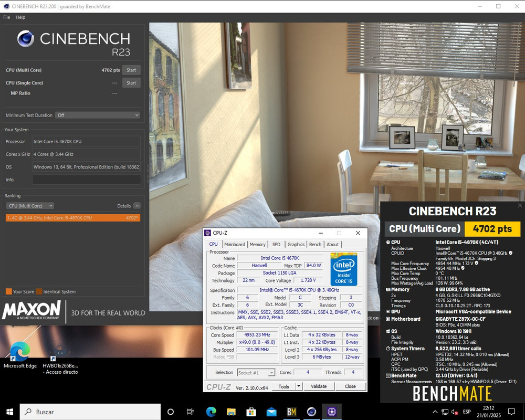Open Task View in taskbar
Image resolution: width=525 pixels, height=420 pixels.
coord(190,412)
